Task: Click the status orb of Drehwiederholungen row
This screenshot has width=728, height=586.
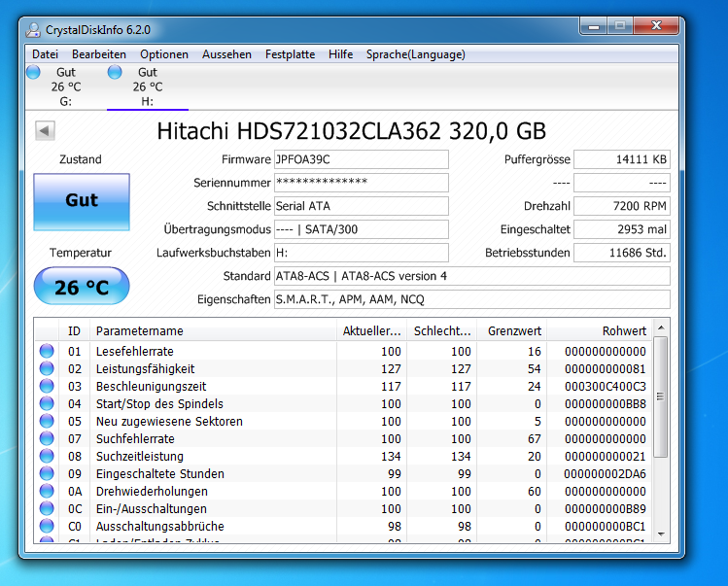Action: [x=47, y=491]
